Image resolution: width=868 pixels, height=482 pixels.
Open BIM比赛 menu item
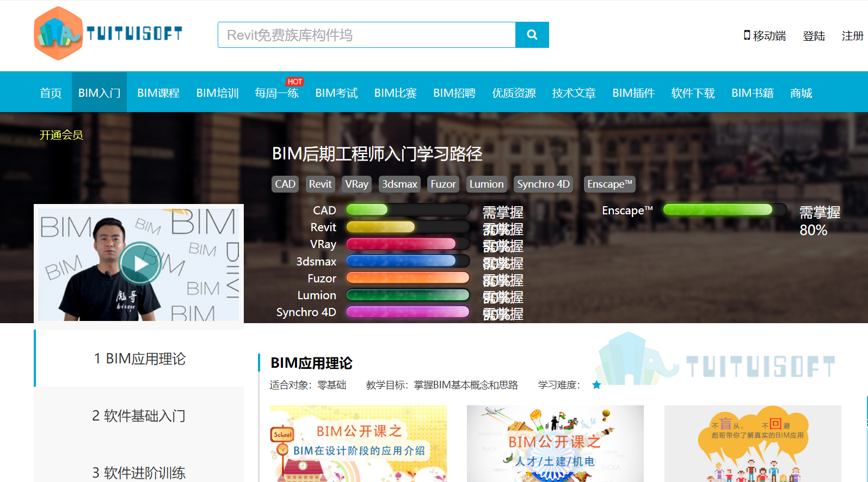pyautogui.click(x=396, y=93)
